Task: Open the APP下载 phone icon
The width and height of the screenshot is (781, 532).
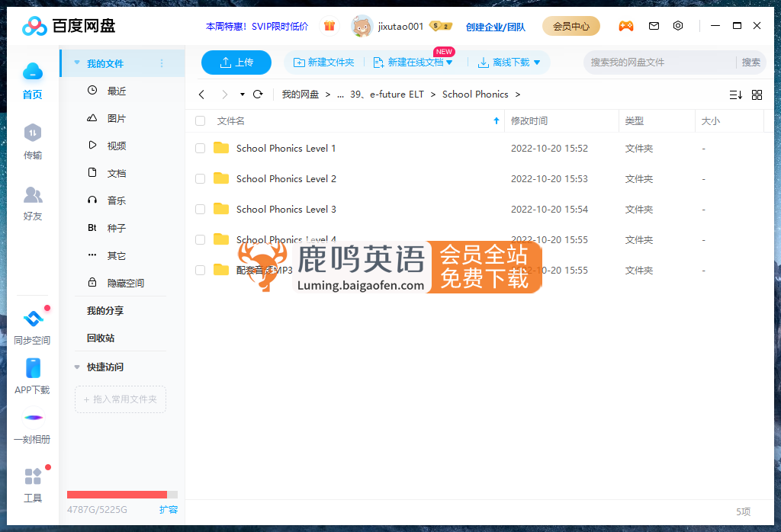Action: pos(33,368)
